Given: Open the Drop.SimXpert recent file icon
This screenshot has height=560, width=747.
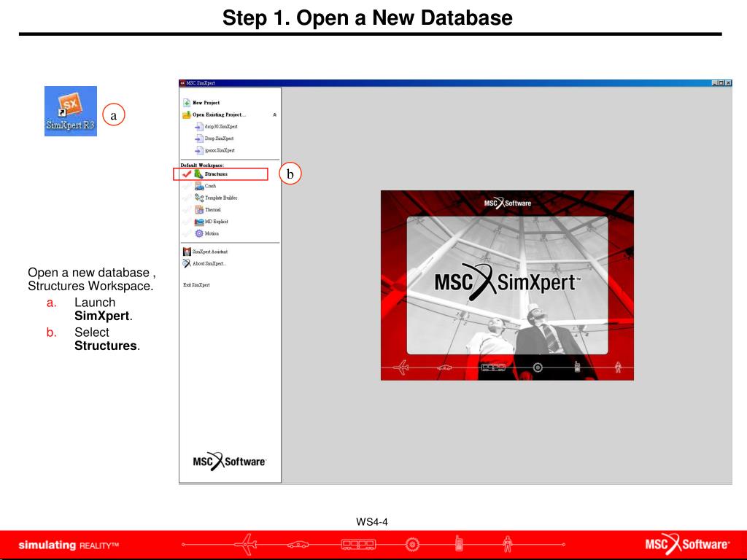Looking at the screenshot, I should [x=199, y=139].
